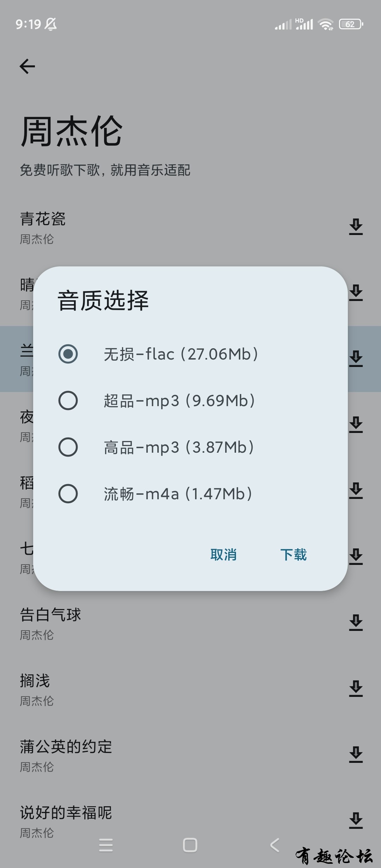Download the song 青花瓷
Image resolution: width=381 pixels, height=868 pixels.
tap(356, 227)
